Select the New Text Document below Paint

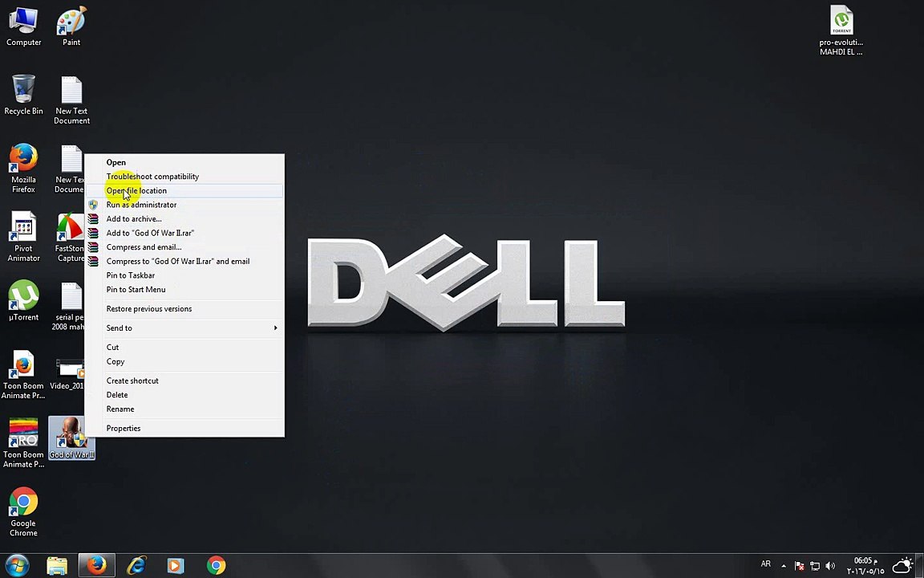click(71, 100)
